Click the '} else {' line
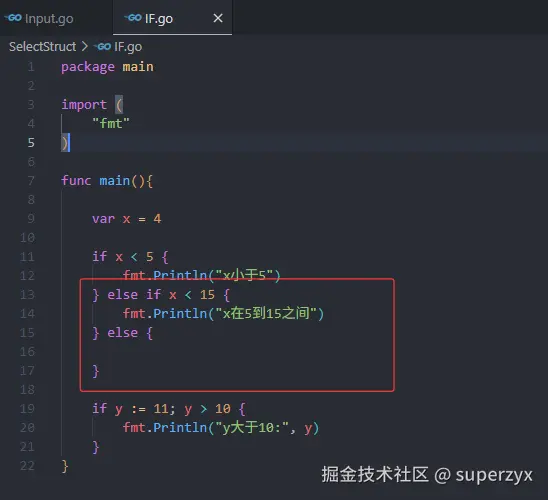The height and width of the screenshot is (500, 548). click(x=123, y=333)
